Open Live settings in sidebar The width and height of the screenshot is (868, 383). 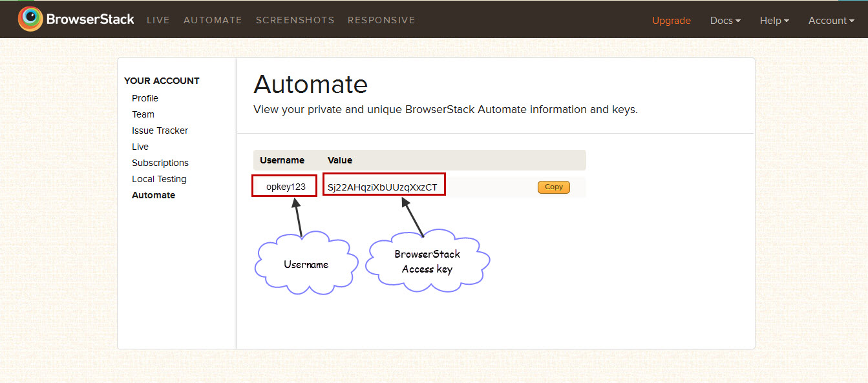point(140,147)
